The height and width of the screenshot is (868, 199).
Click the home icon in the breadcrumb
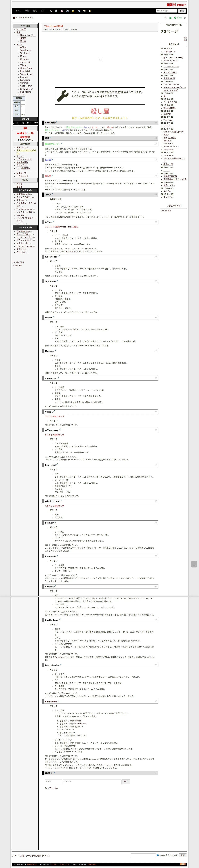point(14,17)
